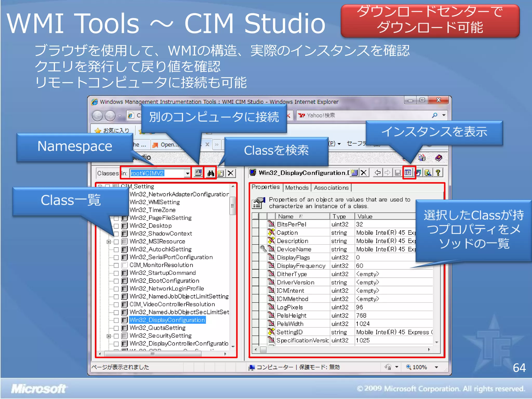532x399 pixels.
Task: Check the Win32_BootConfiguration checkbox
Action: [x=116, y=281]
